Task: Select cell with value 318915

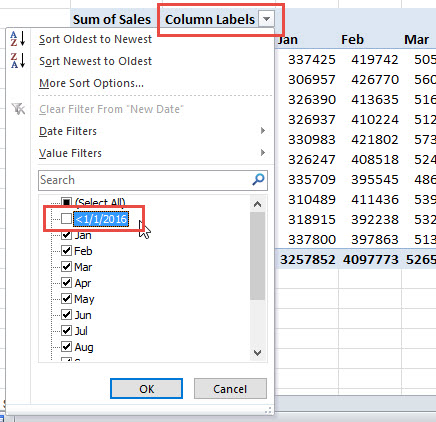Action: (x=312, y=220)
